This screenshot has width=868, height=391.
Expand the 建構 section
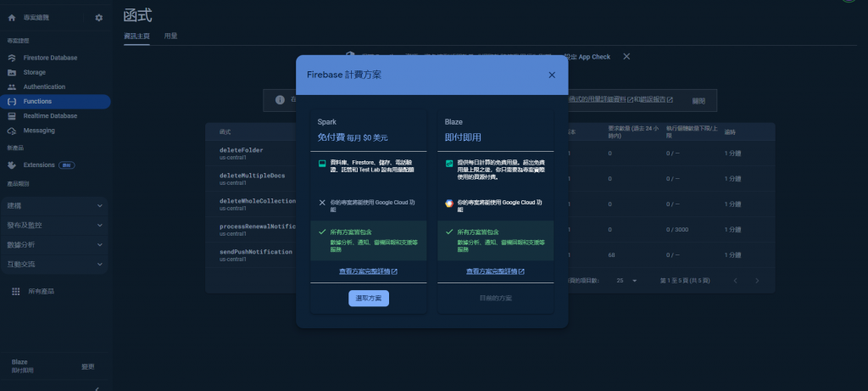54,205
